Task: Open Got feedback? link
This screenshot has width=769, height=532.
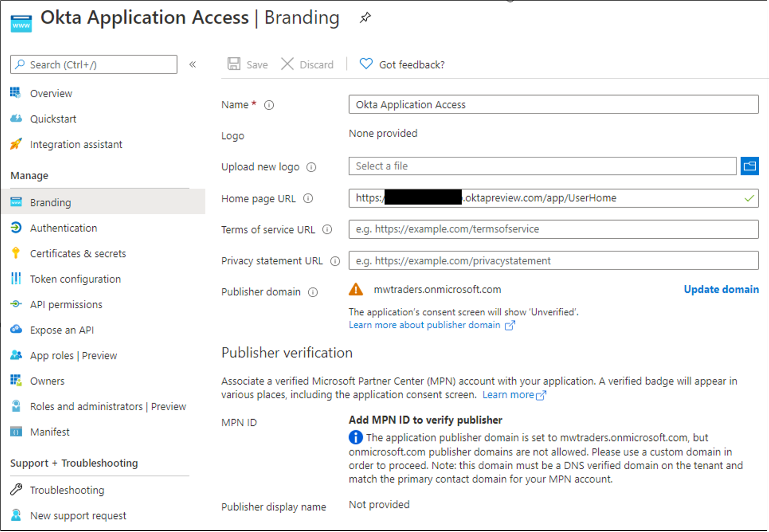Action: coord(412,65)
